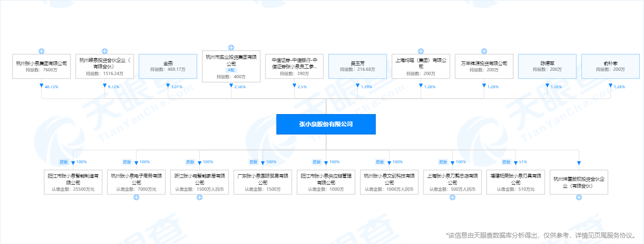Click 控股 tag above 杭州张小泉文创科技
This screenshot has height=244, width=644.
click(380, 162)
